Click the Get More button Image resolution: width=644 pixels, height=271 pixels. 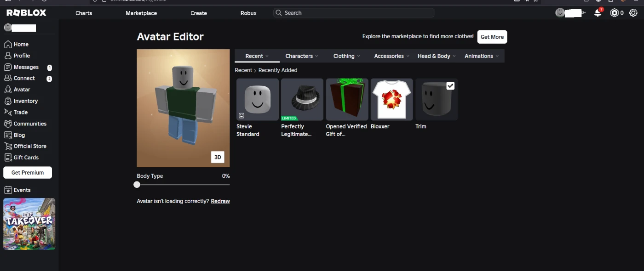tap(492, 37)
